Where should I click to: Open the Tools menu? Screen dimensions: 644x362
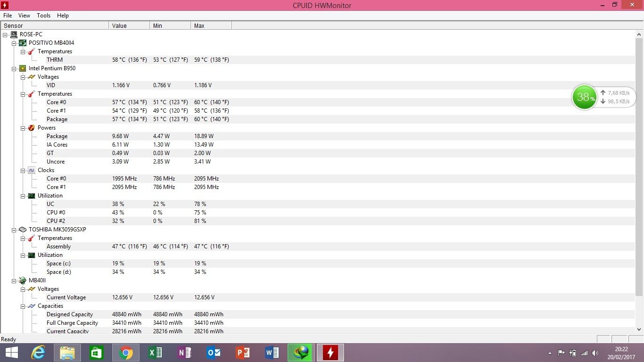click(x=43, y=16)
